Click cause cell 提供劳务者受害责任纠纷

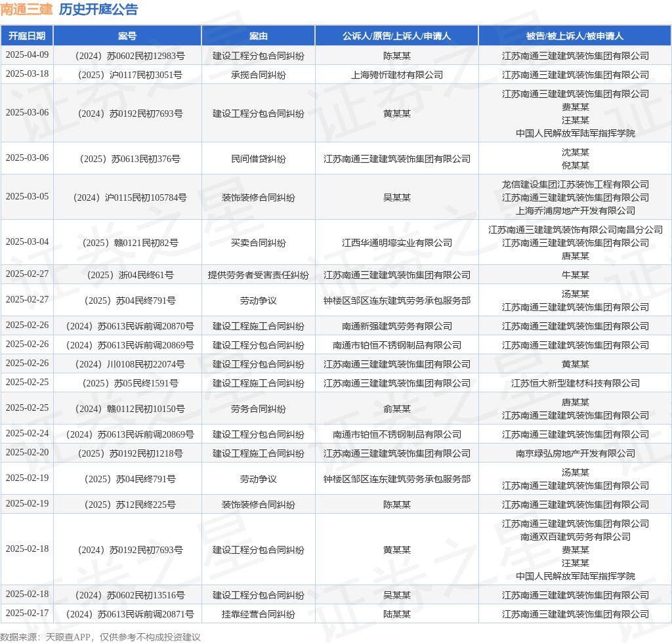coord(259,275)
